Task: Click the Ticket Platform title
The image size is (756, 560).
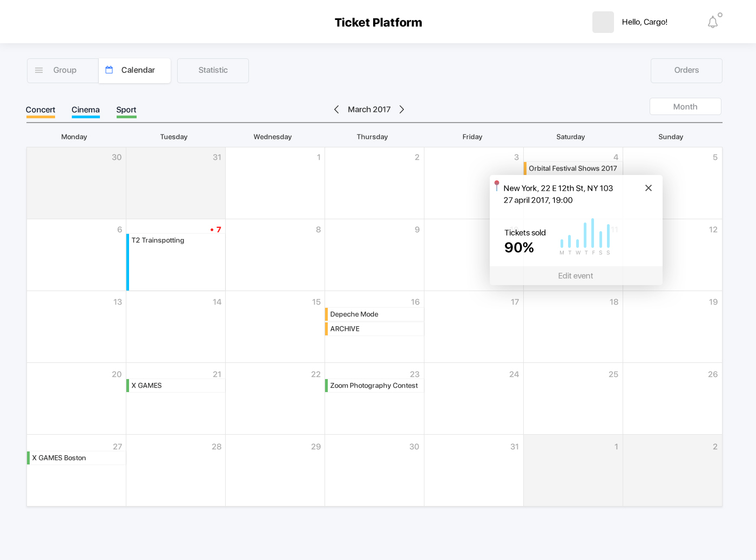Action: pyautogui.click(x=379, y=23)
